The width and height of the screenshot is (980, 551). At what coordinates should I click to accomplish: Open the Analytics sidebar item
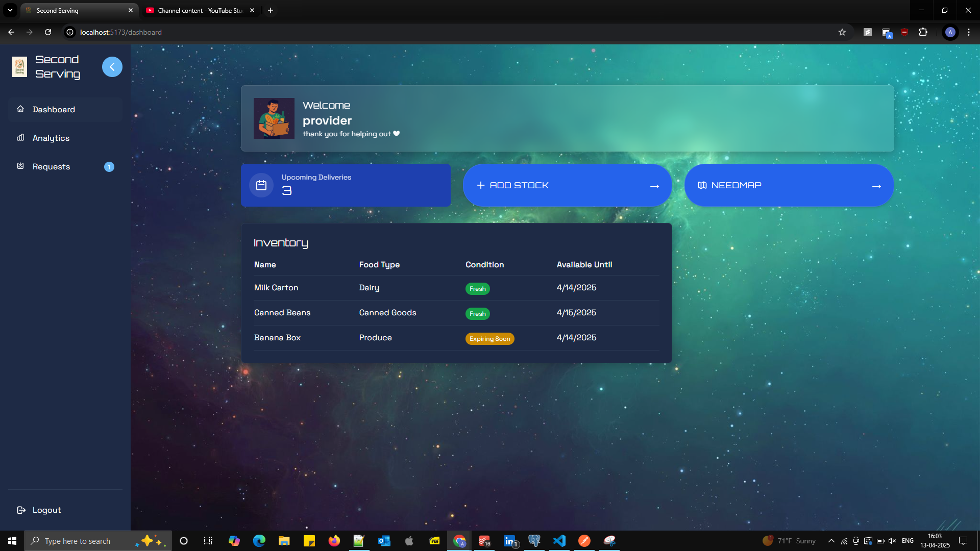coord(51,138)
